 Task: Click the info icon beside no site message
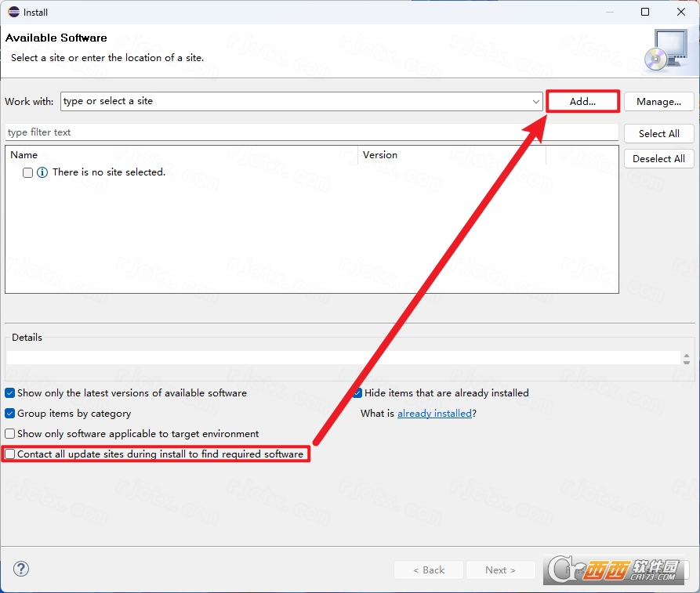click(42, 172)
